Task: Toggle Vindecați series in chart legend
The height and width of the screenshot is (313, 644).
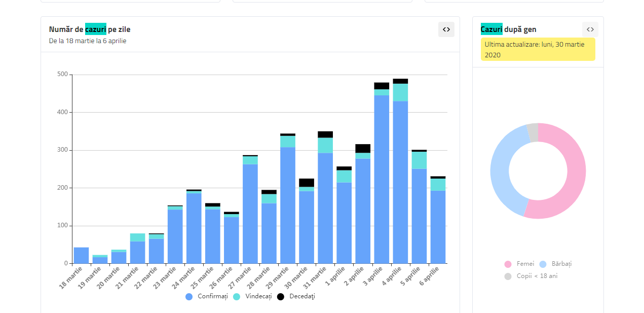Action: point(253,296)
